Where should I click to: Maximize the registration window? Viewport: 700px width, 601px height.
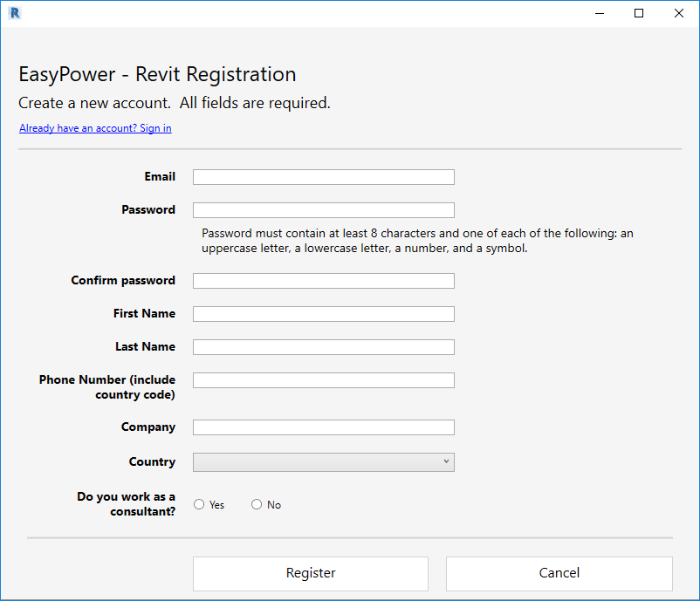(x=639, y=13)
